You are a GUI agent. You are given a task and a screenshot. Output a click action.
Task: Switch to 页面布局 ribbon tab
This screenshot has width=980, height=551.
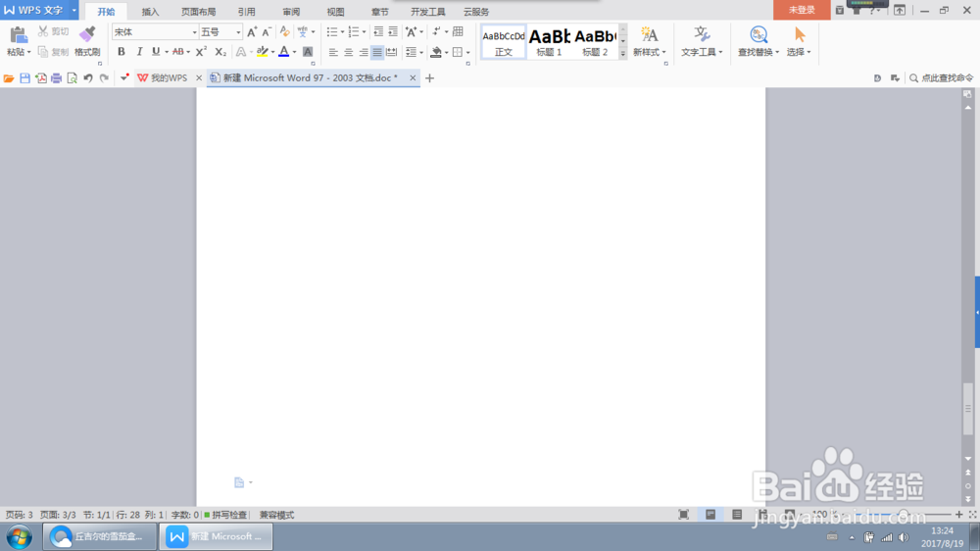[x=198, y=11]
